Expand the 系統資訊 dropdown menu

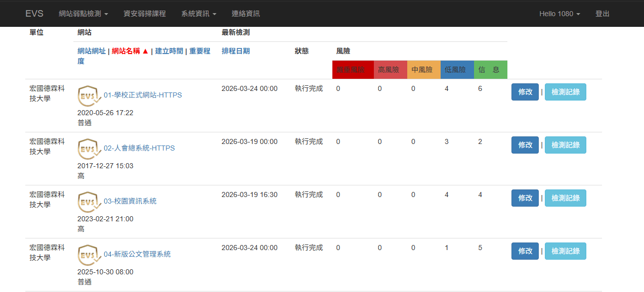click(x=199, y=14)
